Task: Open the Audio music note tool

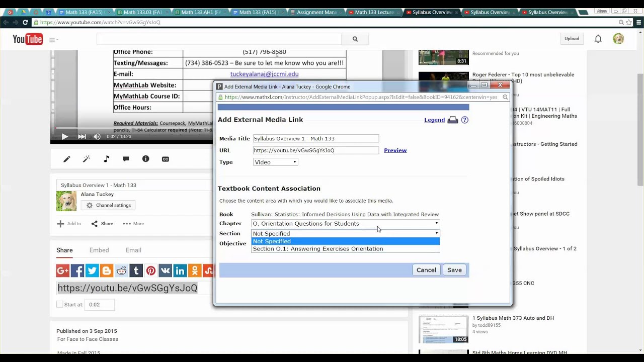Action: click(x=106, y=159)
